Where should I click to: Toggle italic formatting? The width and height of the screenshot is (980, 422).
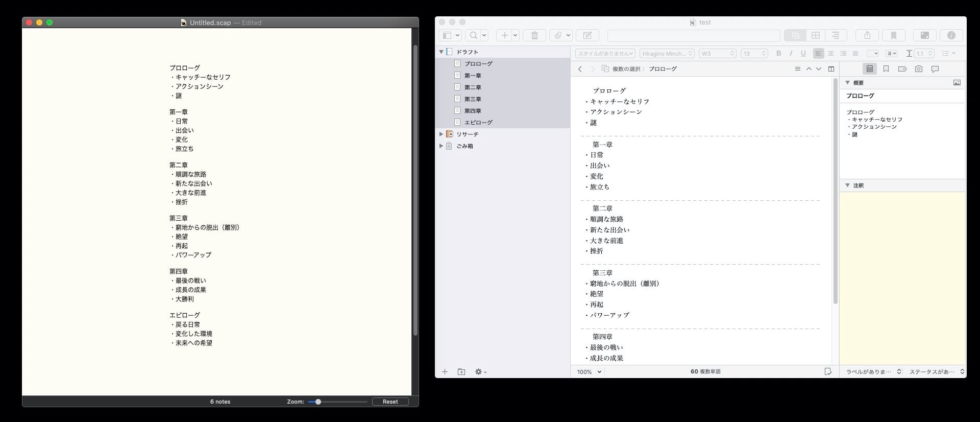point(791,53)
